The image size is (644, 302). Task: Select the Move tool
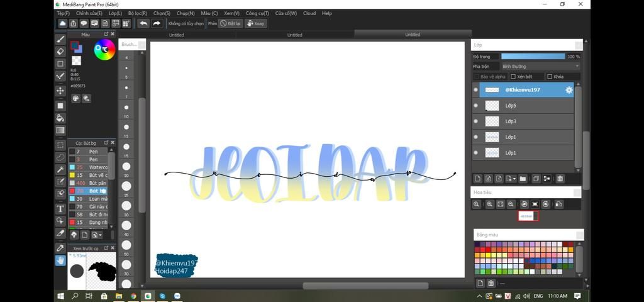click(x=60, y=91)
